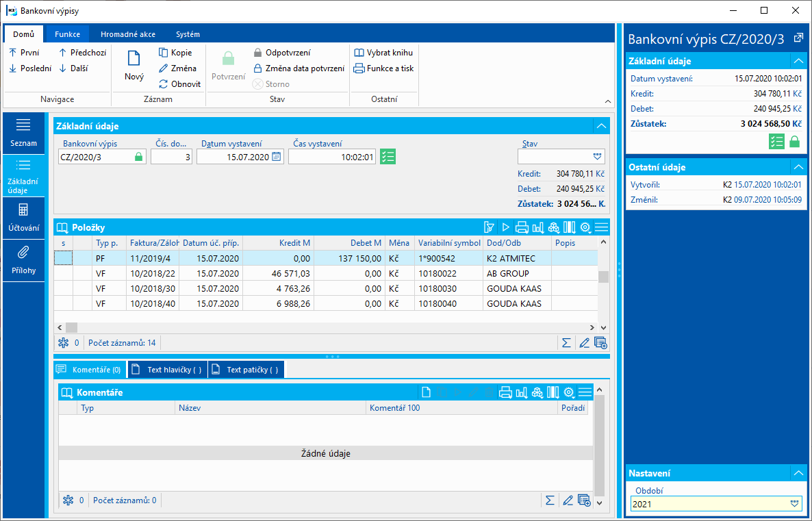Switch to Funkce ribbon tab
The image size is (812, 521).
click(x=67, y=34)
